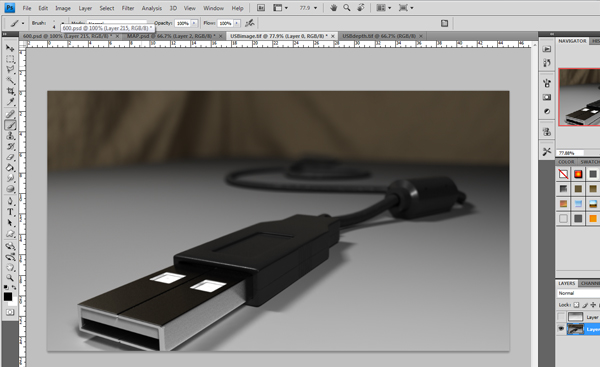Select the Type tool

tap(10, 212)
